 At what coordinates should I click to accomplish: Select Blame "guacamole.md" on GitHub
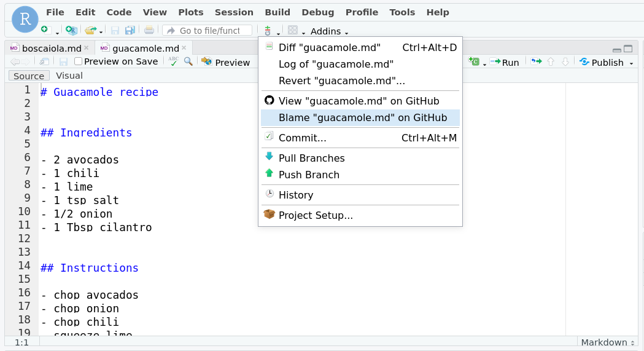point(362,118)
